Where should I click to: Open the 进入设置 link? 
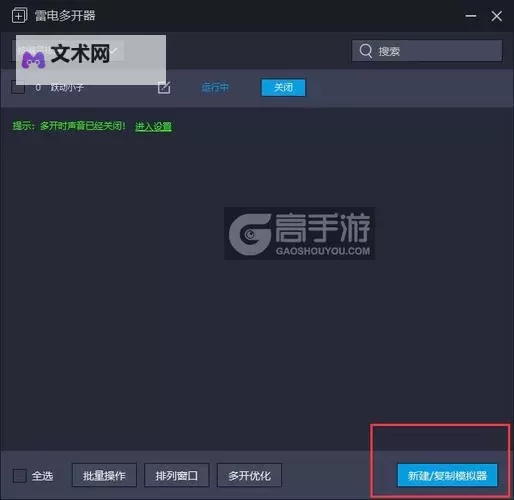pyautogui.click(x=153, y=127)
